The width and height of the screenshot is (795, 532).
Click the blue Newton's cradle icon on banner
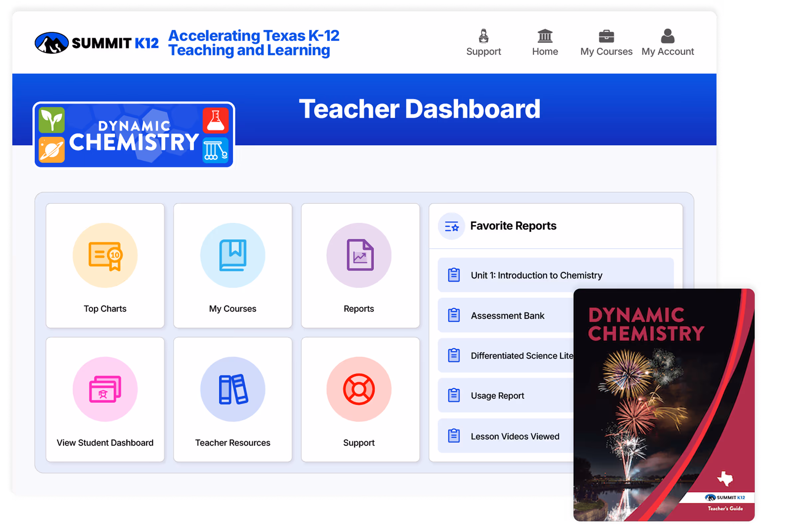click(x=216, y=150)
